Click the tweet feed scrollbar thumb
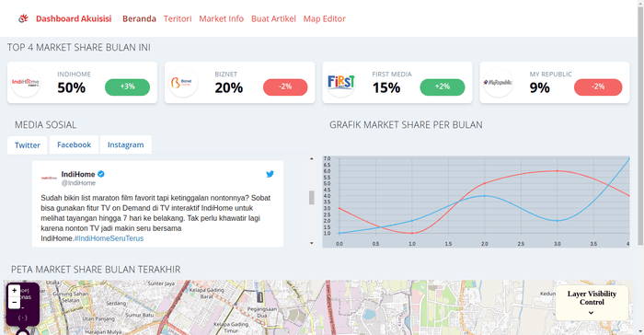This screenshot has width=644, height=335. (311, 198)
